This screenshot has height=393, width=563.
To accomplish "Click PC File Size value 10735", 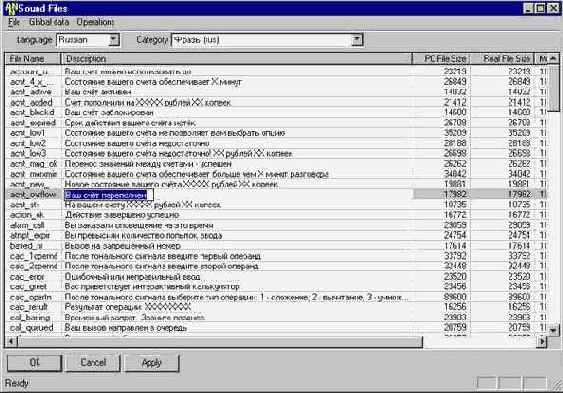I will [455, 205].
